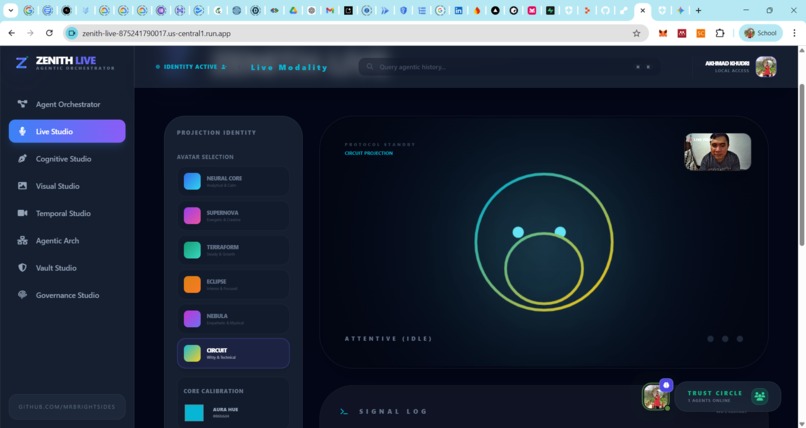Click the Signal Log heading

393,412
